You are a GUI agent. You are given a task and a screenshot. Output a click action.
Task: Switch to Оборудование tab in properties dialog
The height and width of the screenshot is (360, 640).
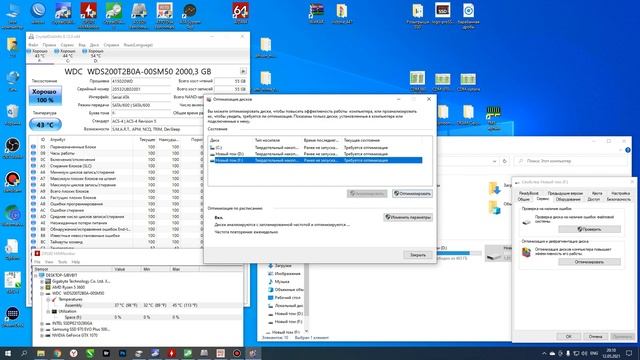(568, 199)
